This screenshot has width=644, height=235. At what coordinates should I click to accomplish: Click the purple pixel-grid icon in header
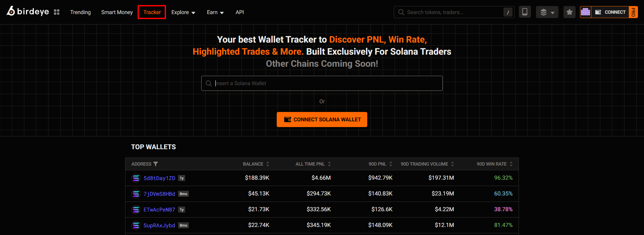pos(586,12)
